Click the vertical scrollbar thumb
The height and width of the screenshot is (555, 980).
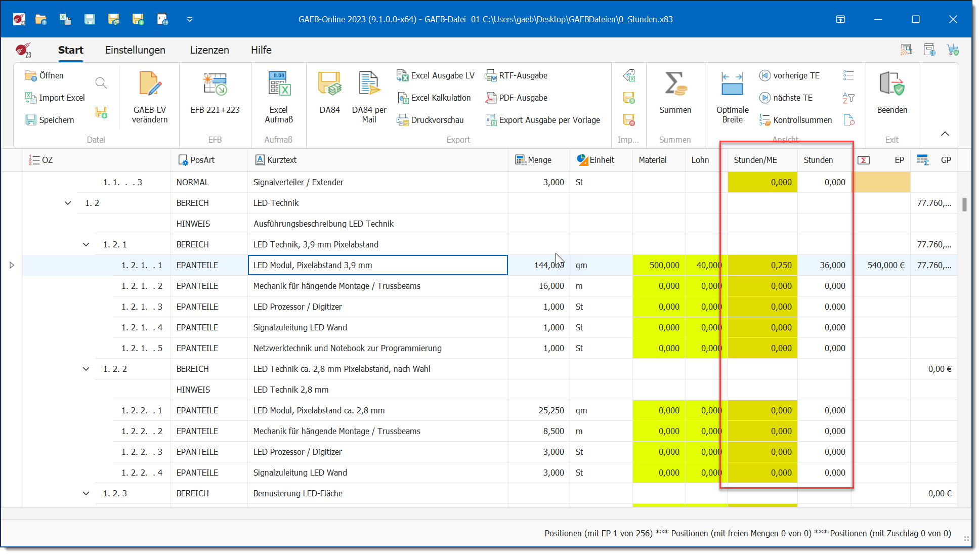coord(964,204)
